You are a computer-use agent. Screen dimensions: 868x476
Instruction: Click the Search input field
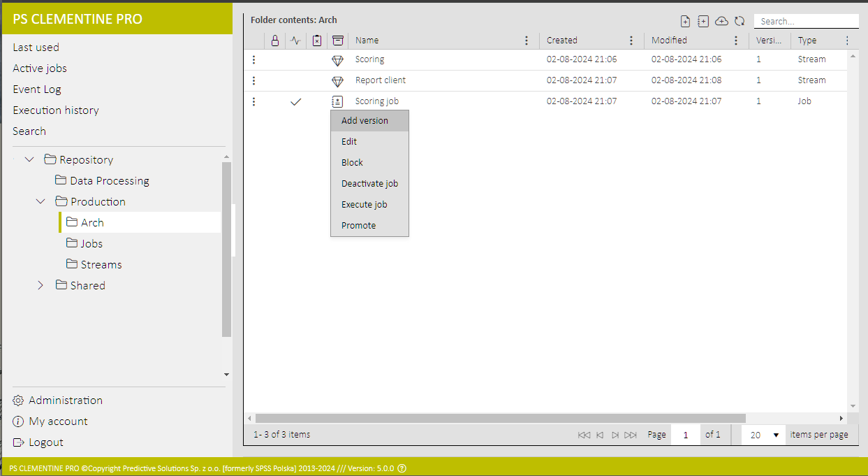805,22
